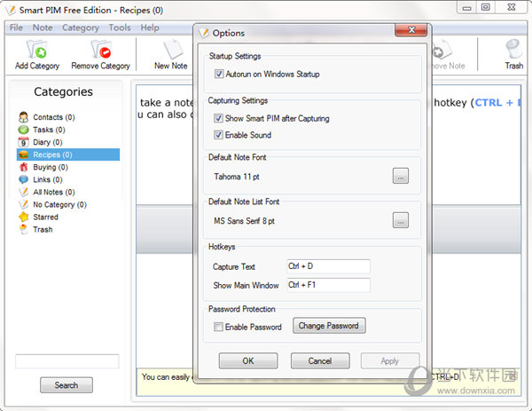The height and width of the screenshot is (411, 532).
Task: Click the Smart PIM title bar icon
Action: click(11, 10)
